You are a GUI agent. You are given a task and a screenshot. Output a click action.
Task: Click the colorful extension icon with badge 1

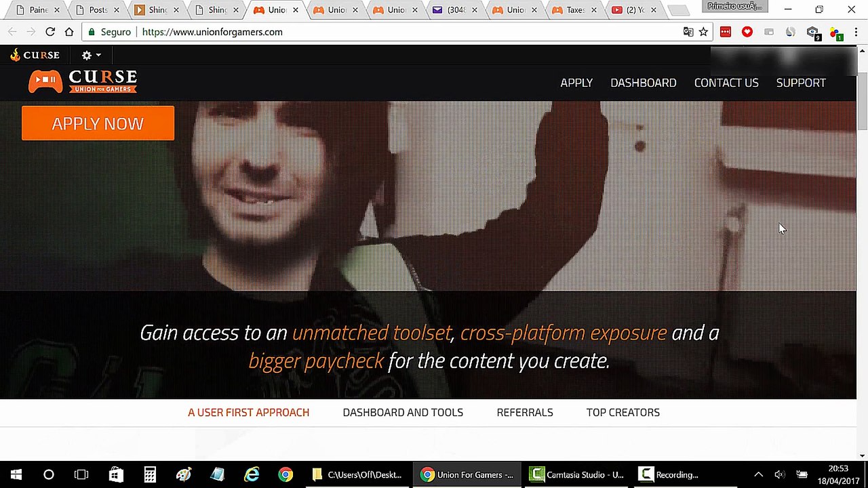pos(835,33)
